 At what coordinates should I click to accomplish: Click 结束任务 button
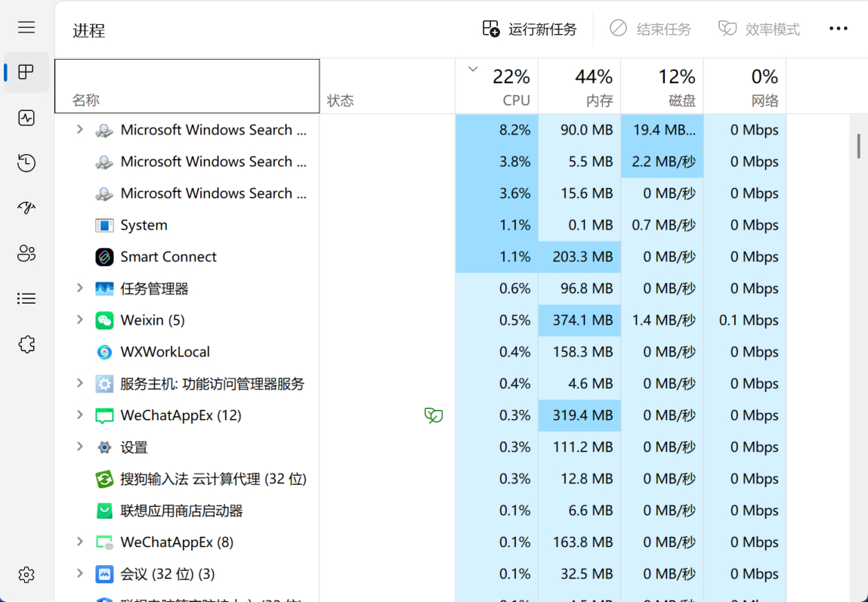coord(650,29)
